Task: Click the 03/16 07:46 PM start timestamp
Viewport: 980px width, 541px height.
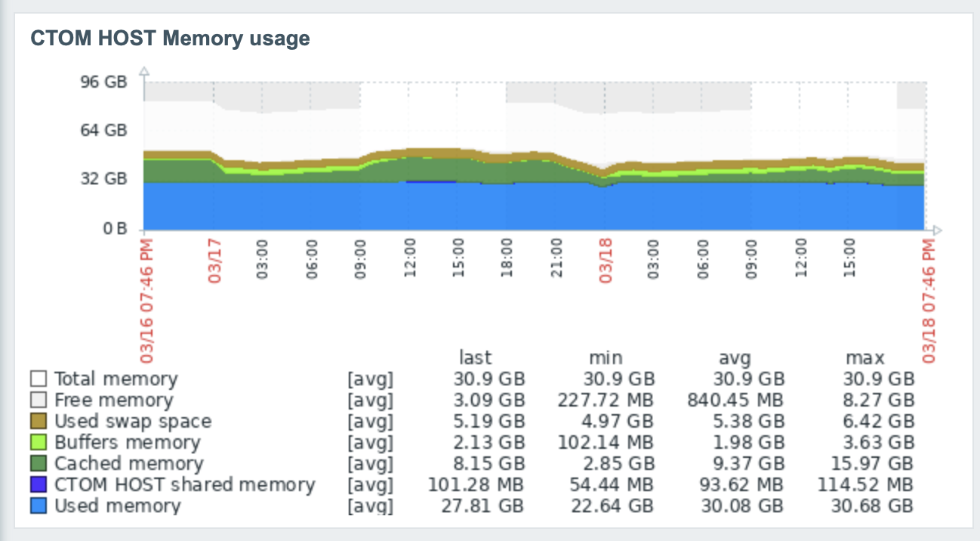Action: tap(146, 301)
